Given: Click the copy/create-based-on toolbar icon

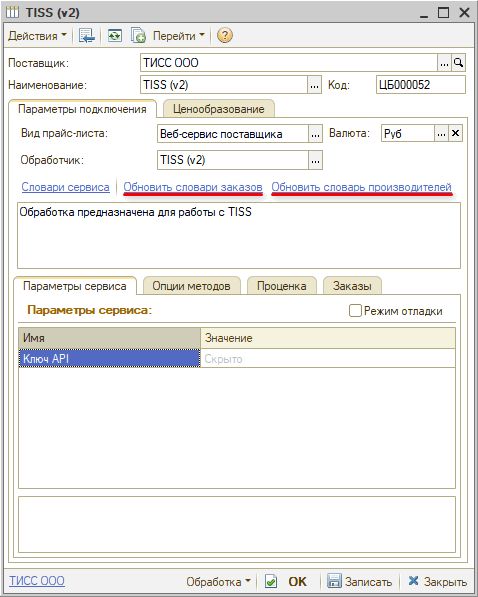Looking at the screenshot, I should [x=138, y=36].
